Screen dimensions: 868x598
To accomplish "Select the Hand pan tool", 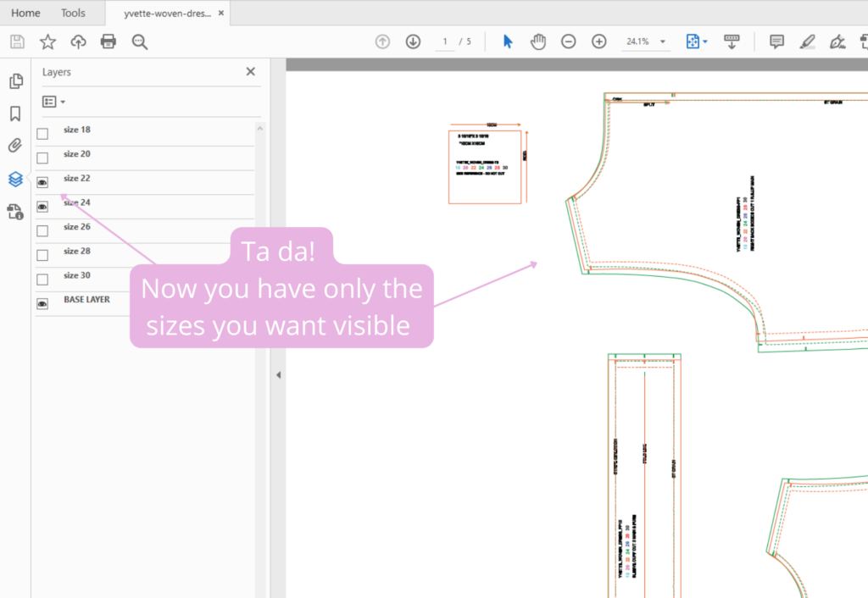I will 538,42.
